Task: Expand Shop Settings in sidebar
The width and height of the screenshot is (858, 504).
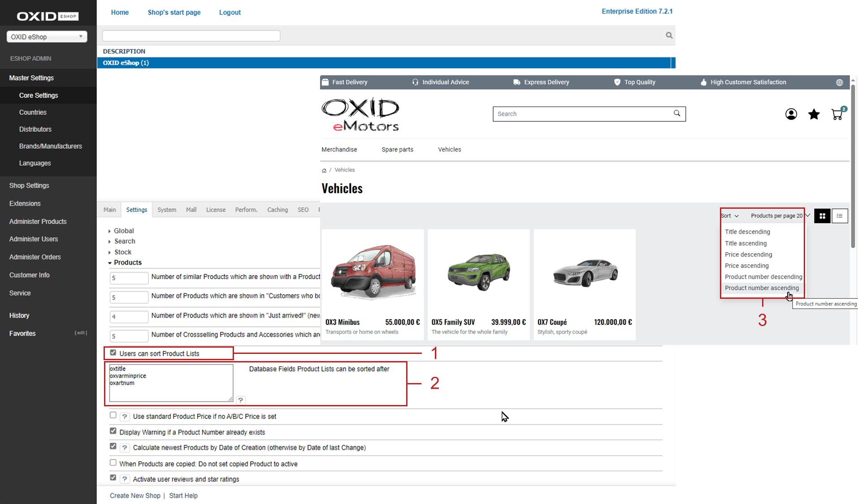Action: click(x=29, y=185)
